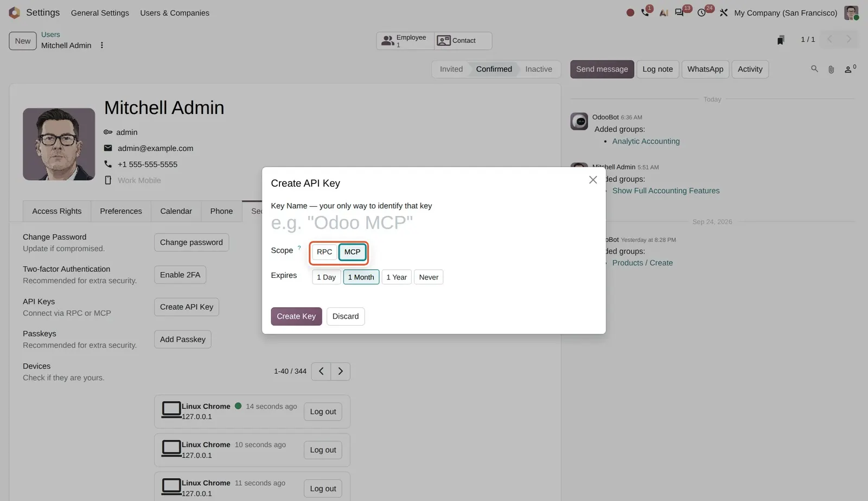
Task: Set status to Confirmed
Action: [x=494, y=69]
